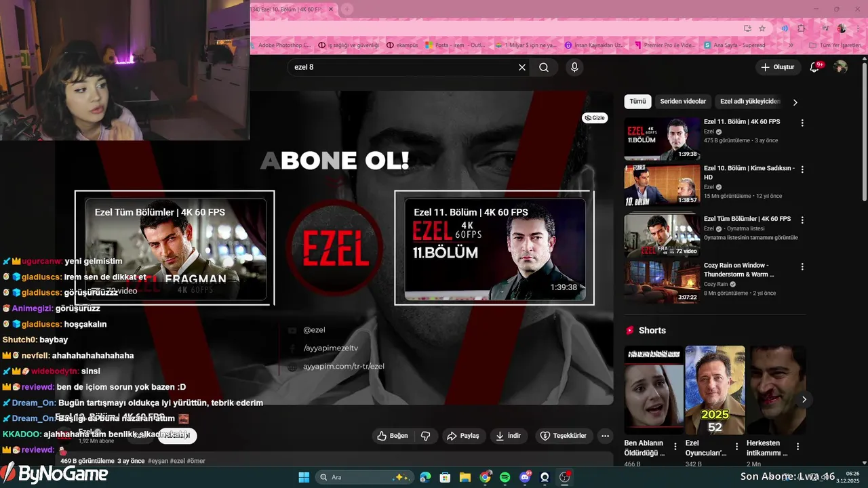Image resolution: width=868 pixels, height=488 pixels.
Task: Open options menu for Ezel 11. Bölüm
Action: click(x=802, y=123)
